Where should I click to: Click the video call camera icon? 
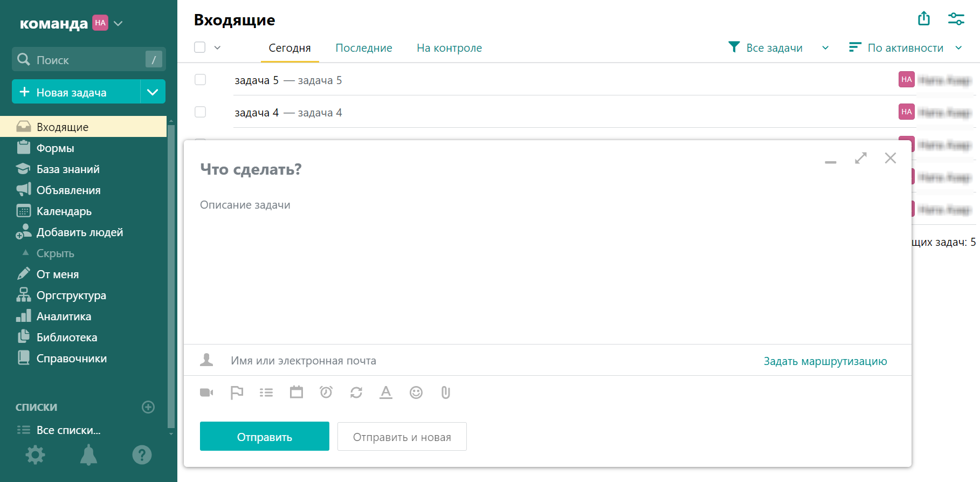206,393
